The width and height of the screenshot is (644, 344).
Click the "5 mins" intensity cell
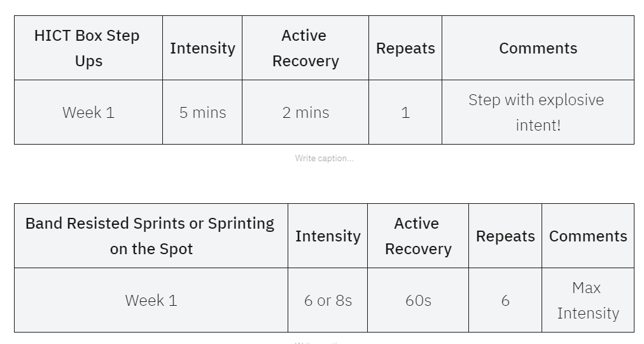[x=202, y=113]
